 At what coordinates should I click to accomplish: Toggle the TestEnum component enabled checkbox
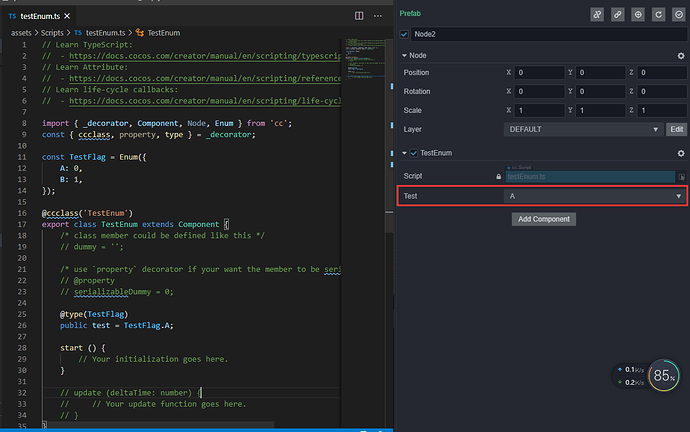pyautogui.click(x=414, y=153)
